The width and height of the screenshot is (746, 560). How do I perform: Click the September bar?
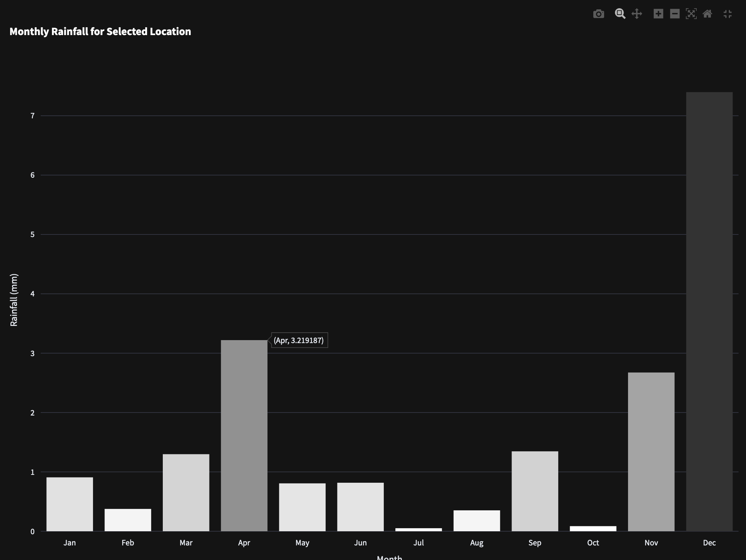535,491
